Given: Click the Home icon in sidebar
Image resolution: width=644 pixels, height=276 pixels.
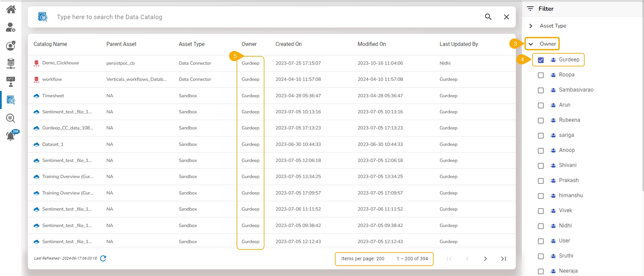Looking at the screenshot, I should click(11, 9).
